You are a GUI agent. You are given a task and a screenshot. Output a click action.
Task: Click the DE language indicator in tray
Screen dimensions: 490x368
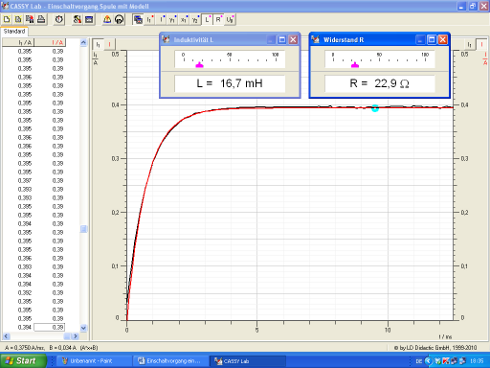pyautogui.click(x=419, y=361)
